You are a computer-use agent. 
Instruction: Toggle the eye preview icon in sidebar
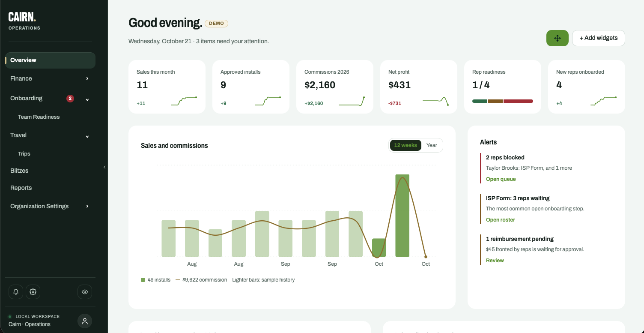click(x=85, y=292)
